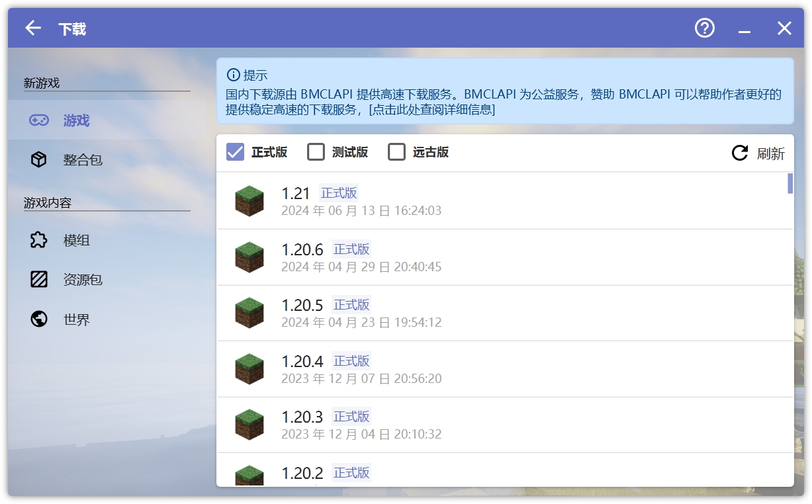Go back using the arrow icon
This screenshot has height=504, width=812.
33,28
